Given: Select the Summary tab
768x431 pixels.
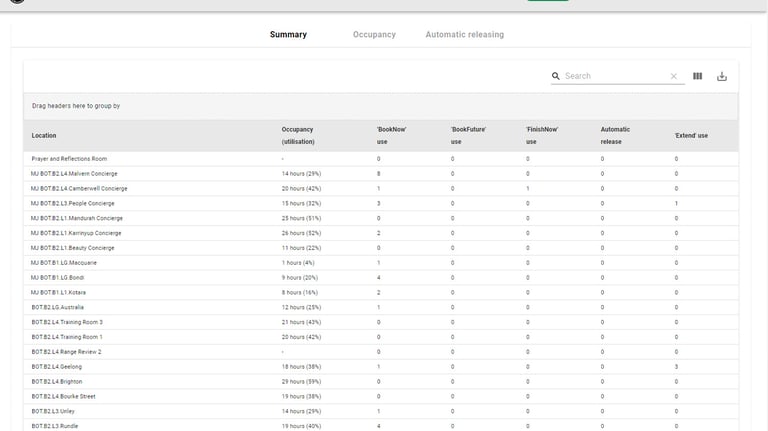Looking at the screenshot, I should pos(288,35).
